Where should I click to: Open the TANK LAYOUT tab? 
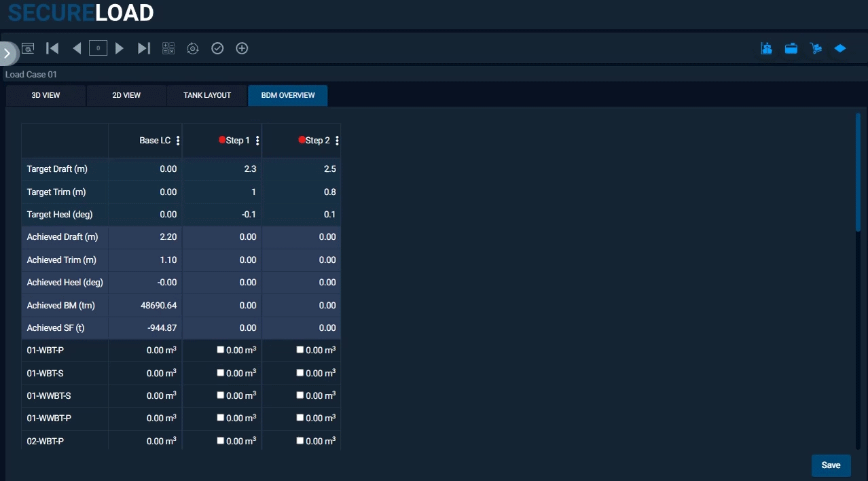[x=207, y=95]
